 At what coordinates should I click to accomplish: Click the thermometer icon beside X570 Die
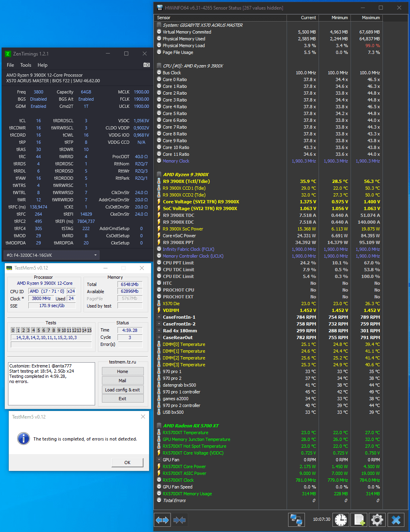pyautogui.click(x=159, y=304)
